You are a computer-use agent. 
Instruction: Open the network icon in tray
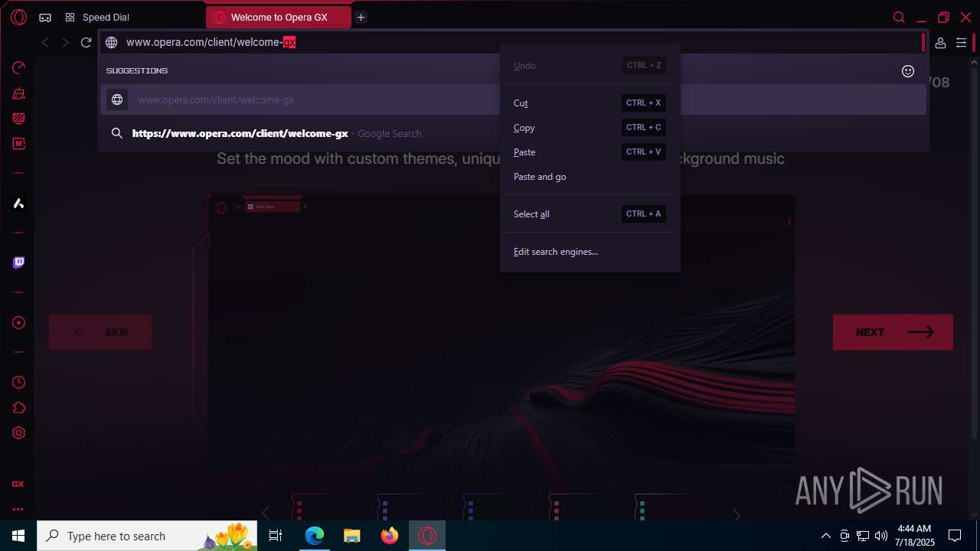[863, 536]
